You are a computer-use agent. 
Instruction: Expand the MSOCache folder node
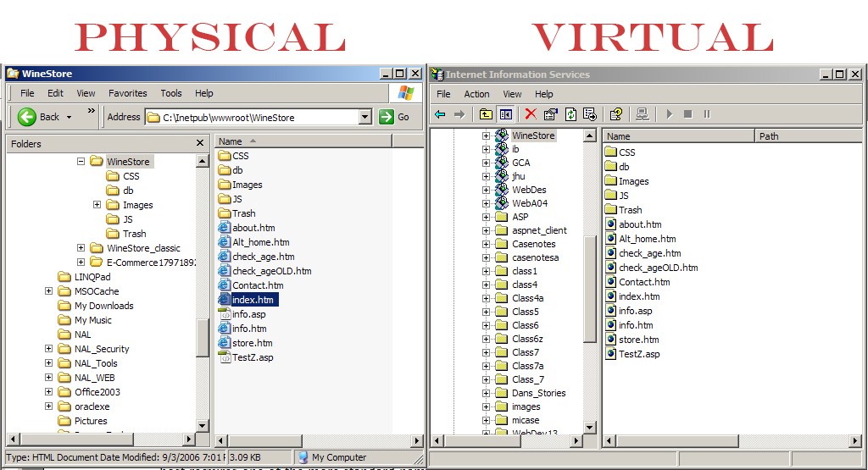click(x=48, y=290)
